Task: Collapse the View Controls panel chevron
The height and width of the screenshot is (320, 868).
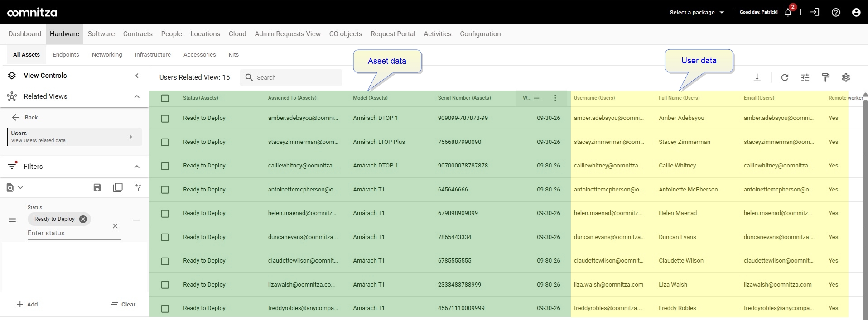Action: coord(137,76)
